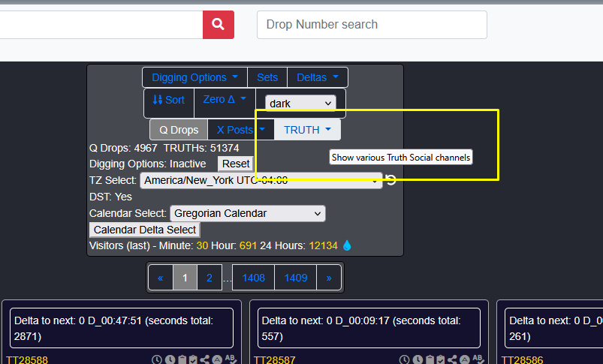Open the TT28587 post link
This screenshot has height=364, width=603.
coord(275,359)
